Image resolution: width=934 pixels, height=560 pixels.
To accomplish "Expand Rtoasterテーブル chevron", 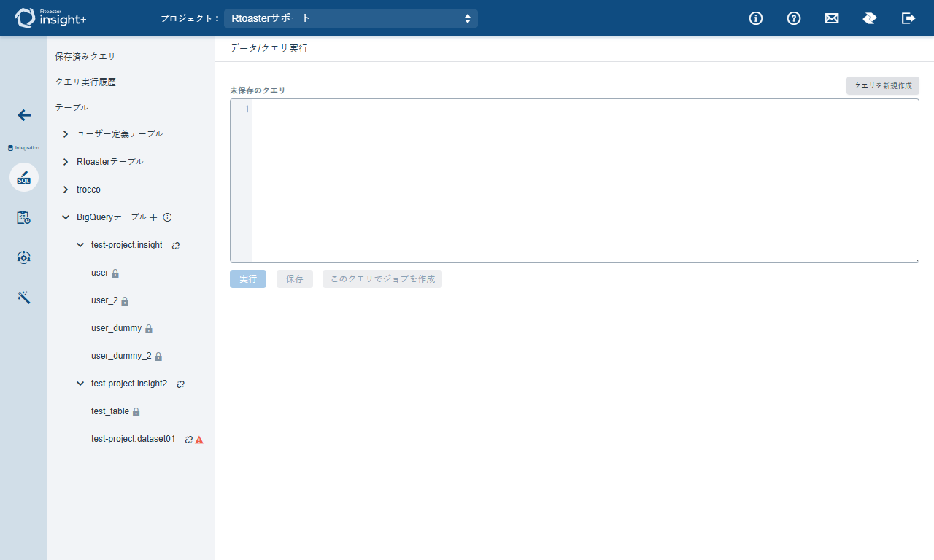I will pyautogui.click(x=66, y=162).
